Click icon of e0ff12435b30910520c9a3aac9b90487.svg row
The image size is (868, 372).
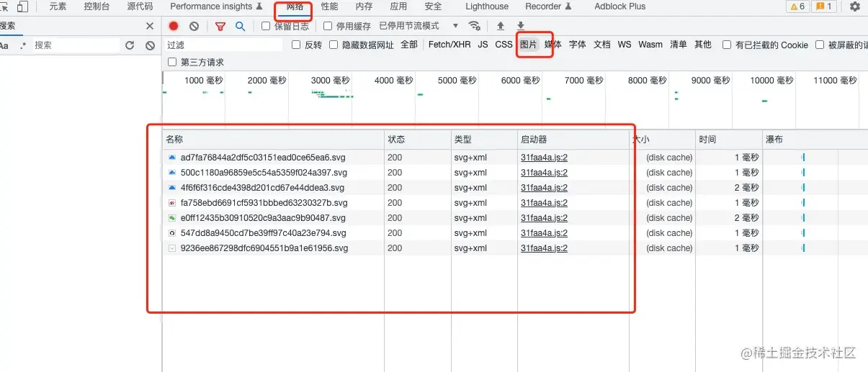(172, 218)
